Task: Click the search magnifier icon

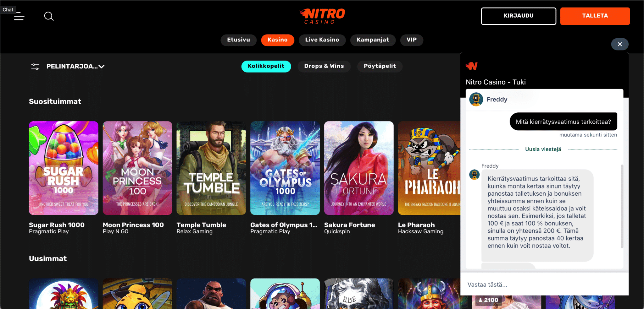Action: [49, 16]
